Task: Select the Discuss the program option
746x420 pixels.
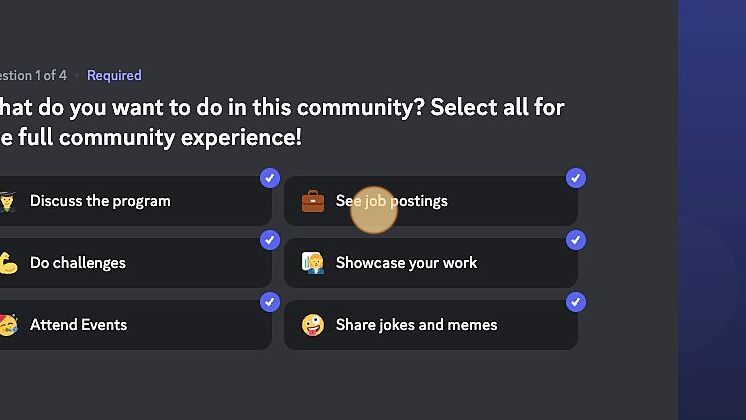Action: pos(136,201)
